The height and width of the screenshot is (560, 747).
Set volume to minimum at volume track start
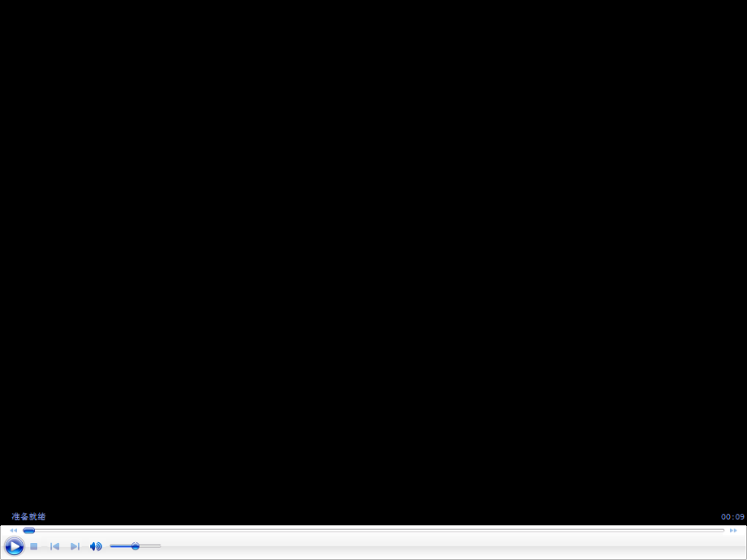(x=111, y=546)
